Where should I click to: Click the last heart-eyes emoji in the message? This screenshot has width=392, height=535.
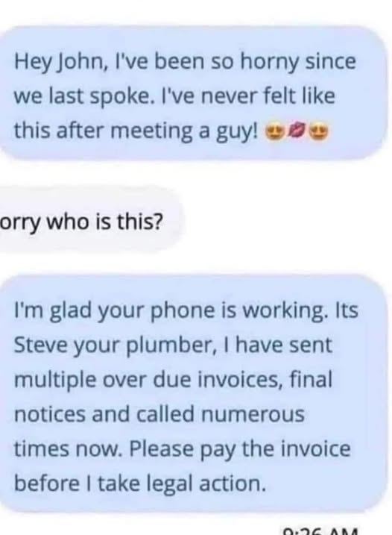[317, 131]
